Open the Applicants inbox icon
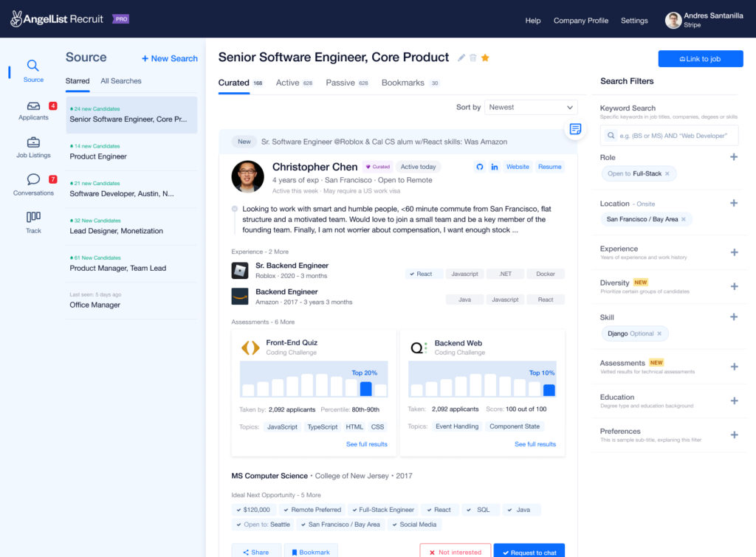The height and width of the screenshot is (557, 756). (33, 107)
